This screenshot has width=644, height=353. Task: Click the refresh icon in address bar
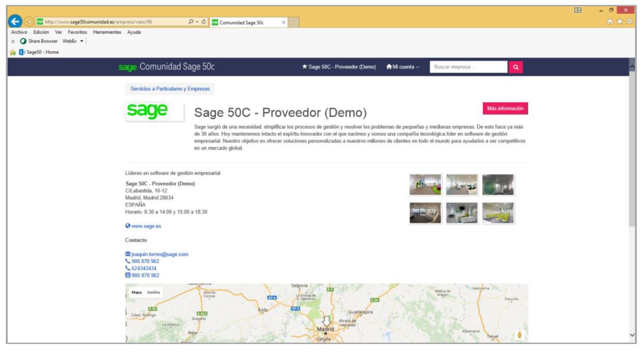point(203,22)
